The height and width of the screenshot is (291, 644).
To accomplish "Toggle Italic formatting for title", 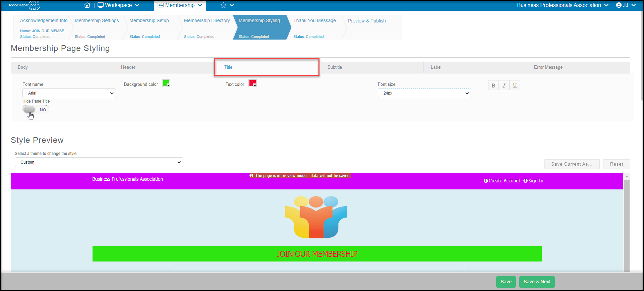I will (504, 85).
